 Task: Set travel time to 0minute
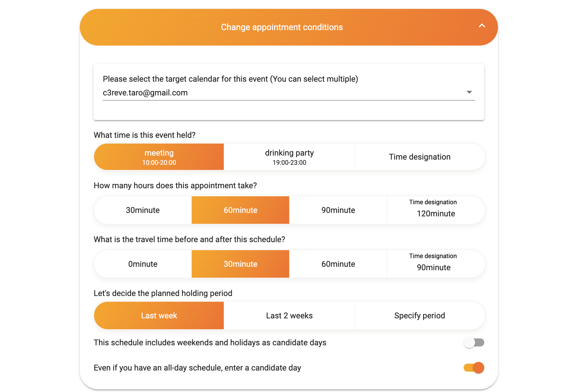(143, 264)
